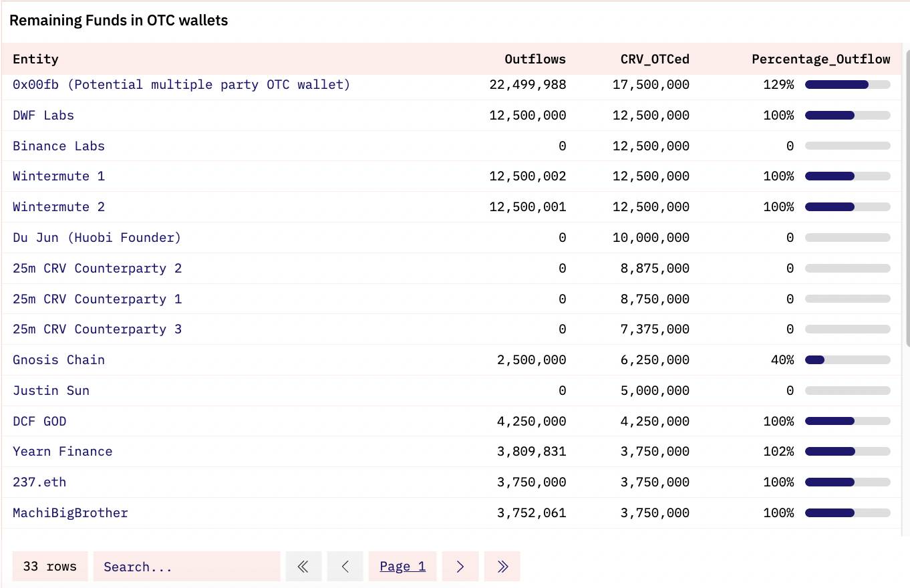Select the Yearn Finance entity
This screenshot has height=588, width=910.
tap(63, 452)
